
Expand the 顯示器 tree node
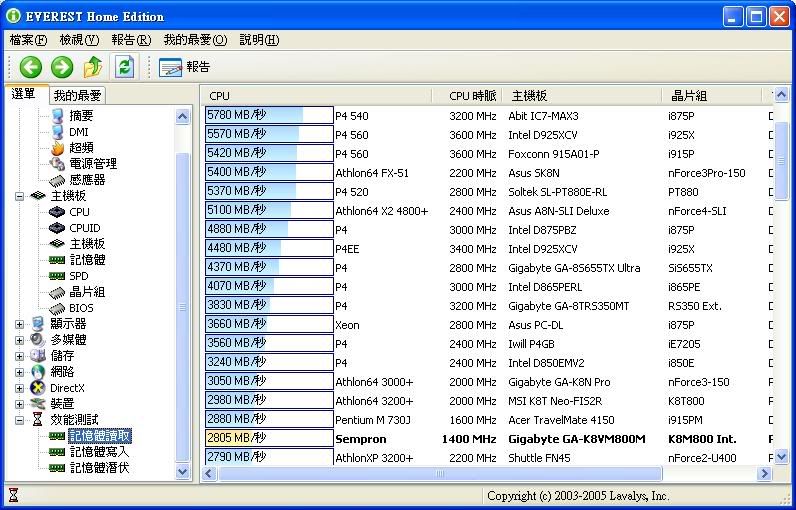coord(19,324)
